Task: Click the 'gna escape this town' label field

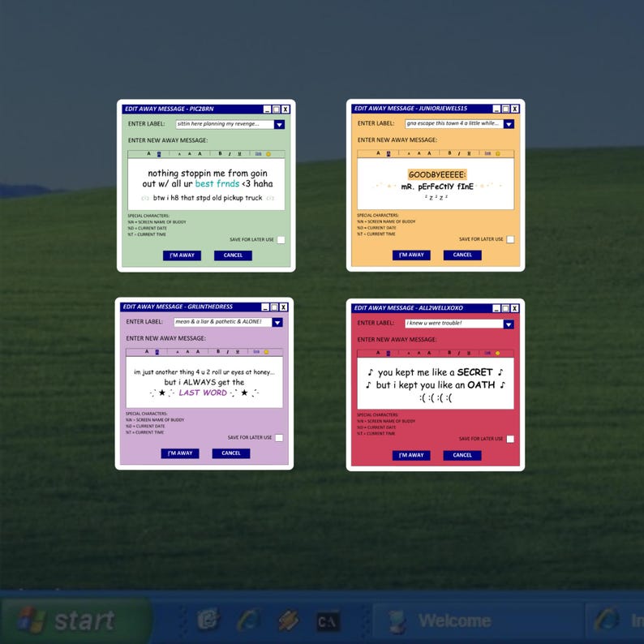Action: click(454, 123)
